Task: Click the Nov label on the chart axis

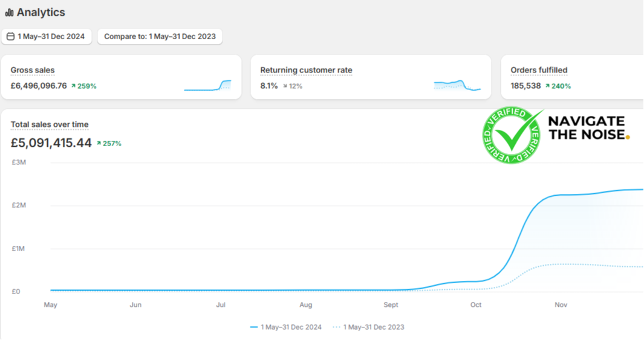Action: click(561, 305)
